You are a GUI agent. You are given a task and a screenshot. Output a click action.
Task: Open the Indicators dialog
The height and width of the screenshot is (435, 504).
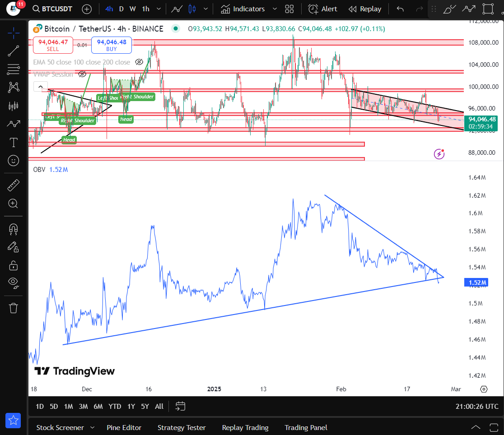243,9
